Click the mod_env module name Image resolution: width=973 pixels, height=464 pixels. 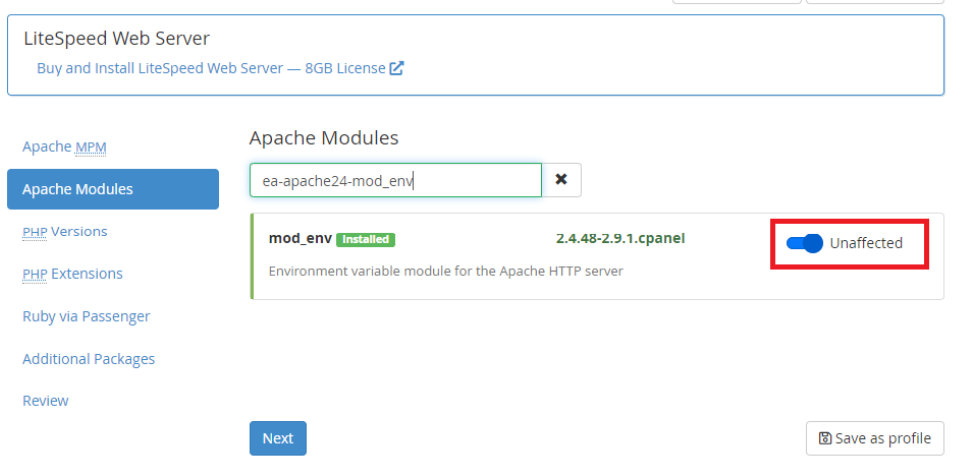(x=300, y=239)
